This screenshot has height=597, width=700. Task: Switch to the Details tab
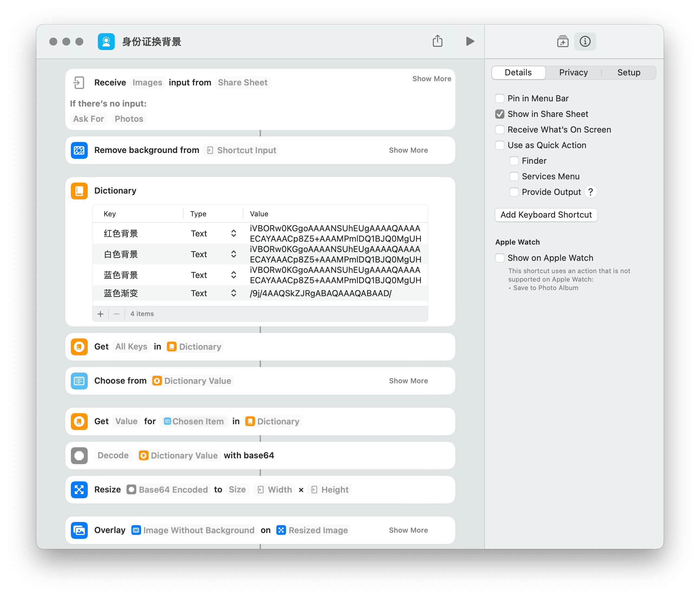(x=518, y=73)
